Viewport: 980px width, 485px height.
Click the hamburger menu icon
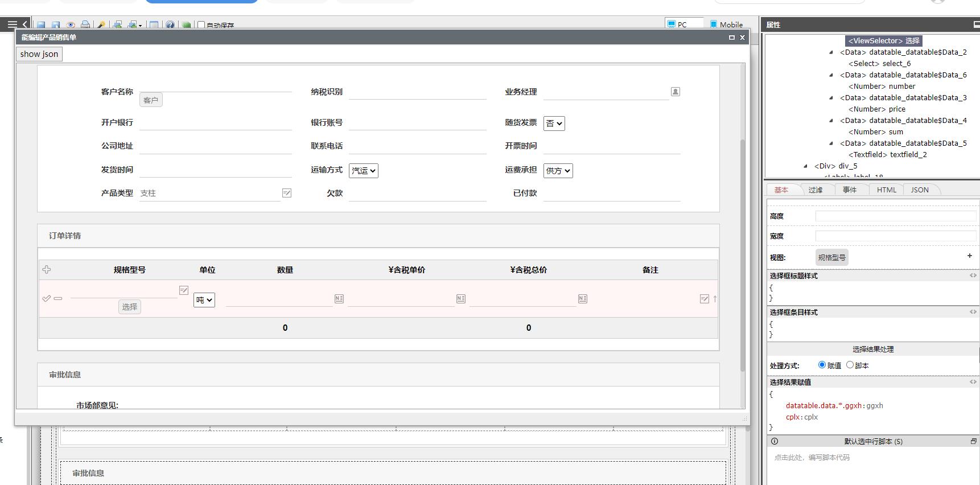(x=12, y=24)
